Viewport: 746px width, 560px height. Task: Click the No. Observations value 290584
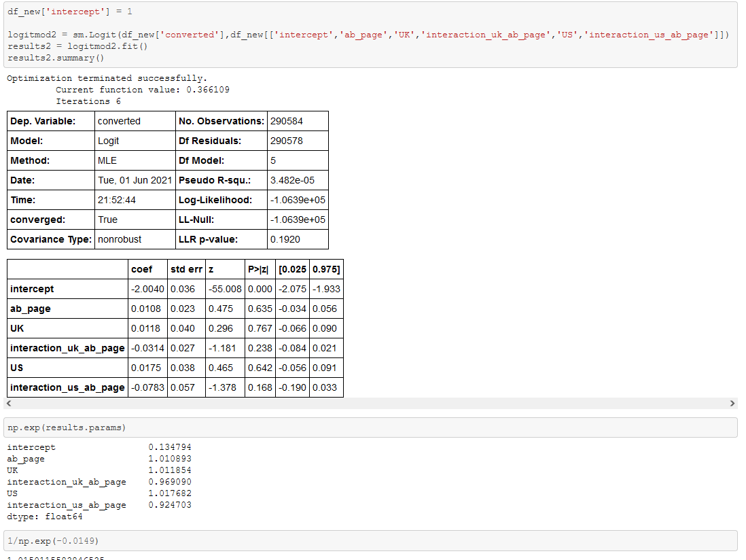(x=297, y=121)
